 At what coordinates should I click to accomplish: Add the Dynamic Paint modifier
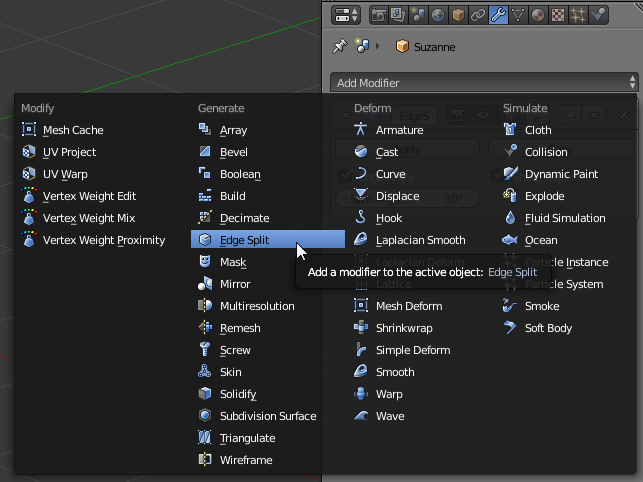566,174
